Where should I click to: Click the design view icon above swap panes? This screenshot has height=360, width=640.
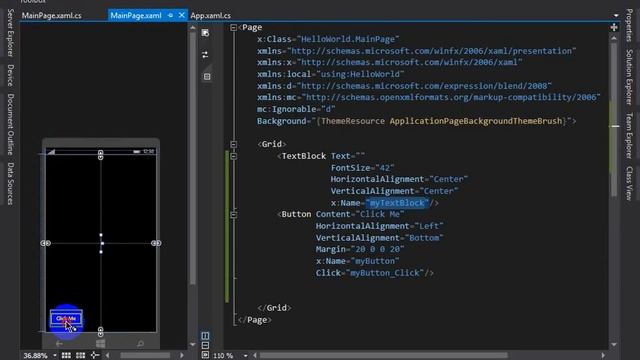(205, 33)
